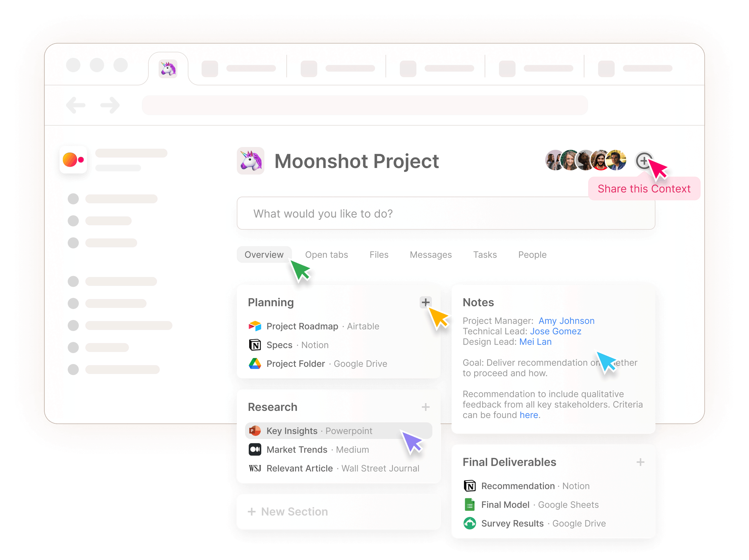
Task: Focus the 'What would you like to do?' field
Action: click(446, 213)
